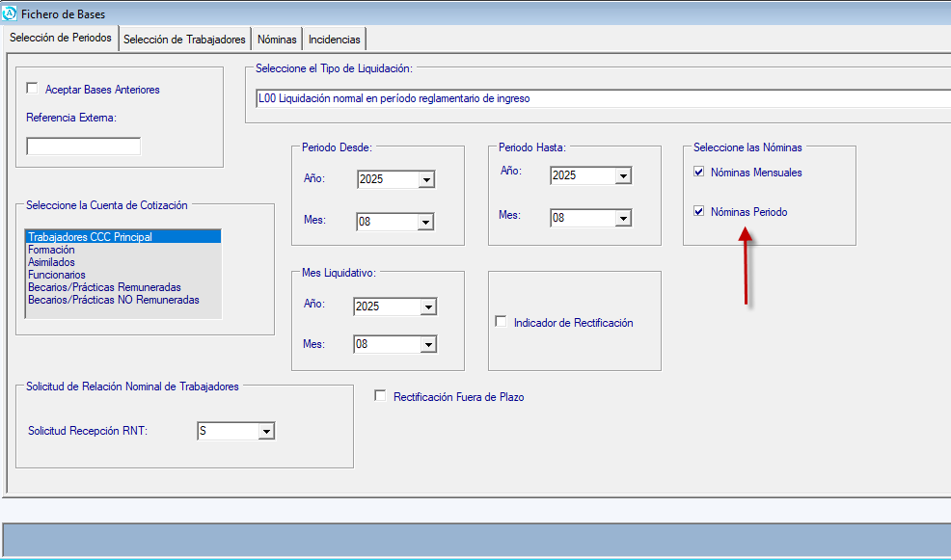The width and height of the screenshot is (951, 560).
Task: Click the Referencia Externa input field
Action: (x=84, y=147)
